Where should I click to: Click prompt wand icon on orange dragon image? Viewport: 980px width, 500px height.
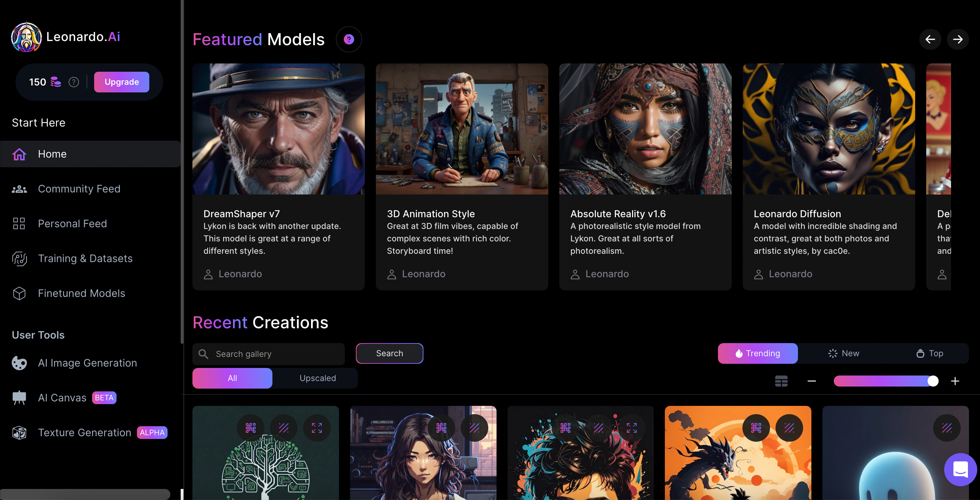789,428
